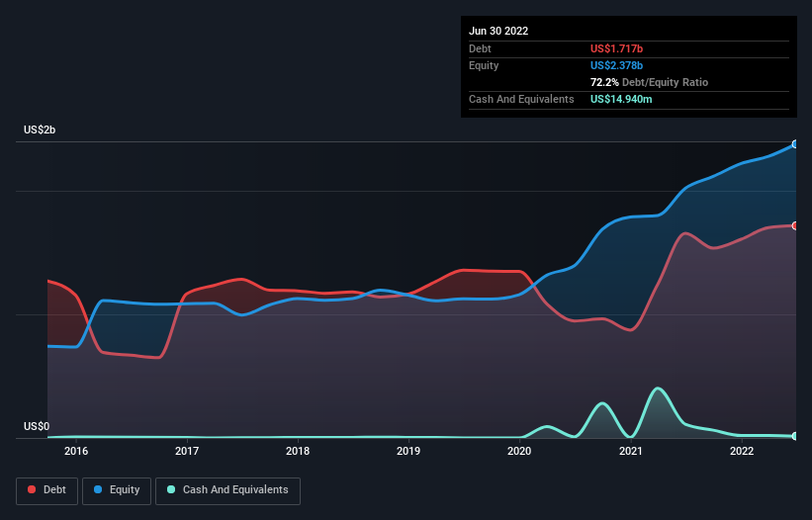Click the US$2.378b equity value

[616, 65]
